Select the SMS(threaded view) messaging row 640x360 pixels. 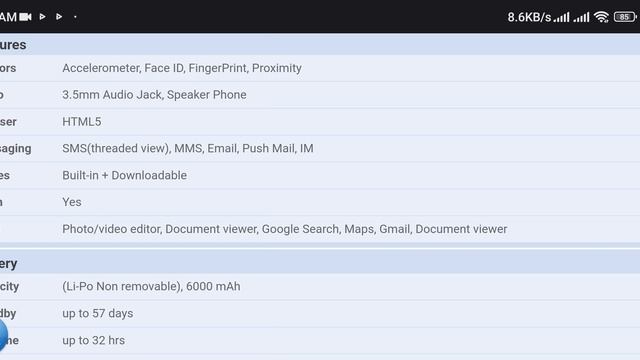(320, 149)
